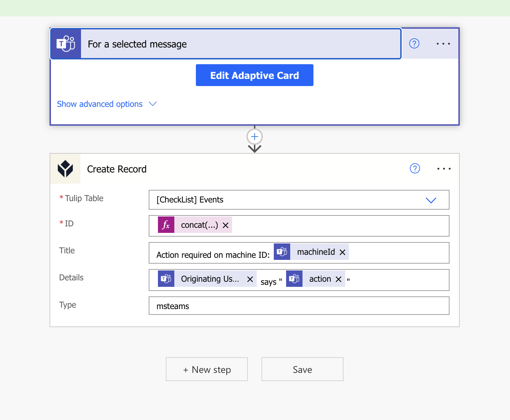Screen dimensions: 510x420
Task: Click the Teams icon on the machineId token
Action: 282,252
